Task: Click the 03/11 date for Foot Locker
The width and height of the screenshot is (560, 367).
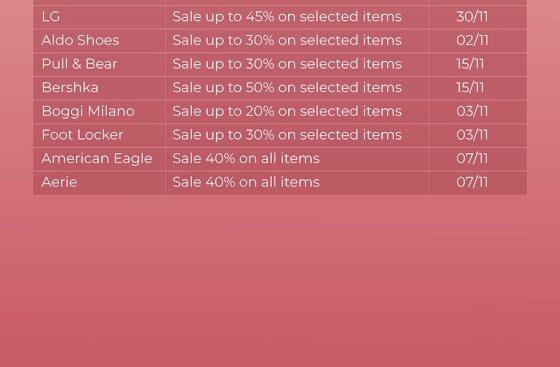Action: (x=472, y=135)
